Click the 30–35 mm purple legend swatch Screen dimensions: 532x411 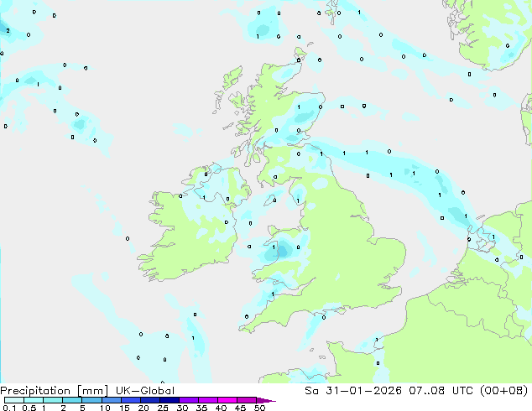pyautogui.click(x=188, y=400)
